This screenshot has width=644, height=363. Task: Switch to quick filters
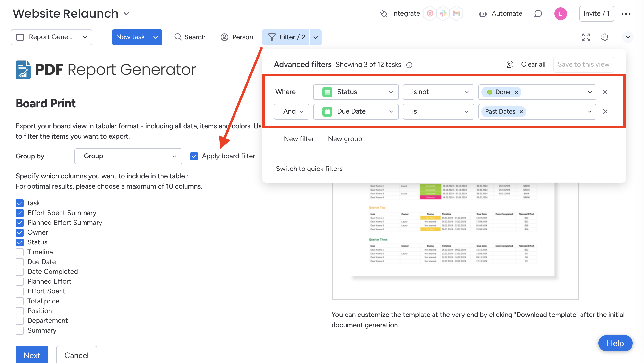(x=309, y=169)
